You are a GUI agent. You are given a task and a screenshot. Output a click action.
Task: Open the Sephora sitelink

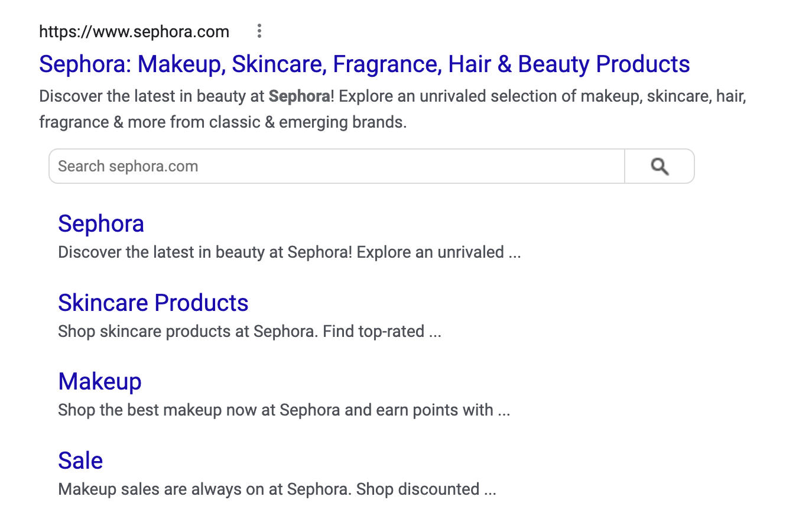(x=101, y=224)
